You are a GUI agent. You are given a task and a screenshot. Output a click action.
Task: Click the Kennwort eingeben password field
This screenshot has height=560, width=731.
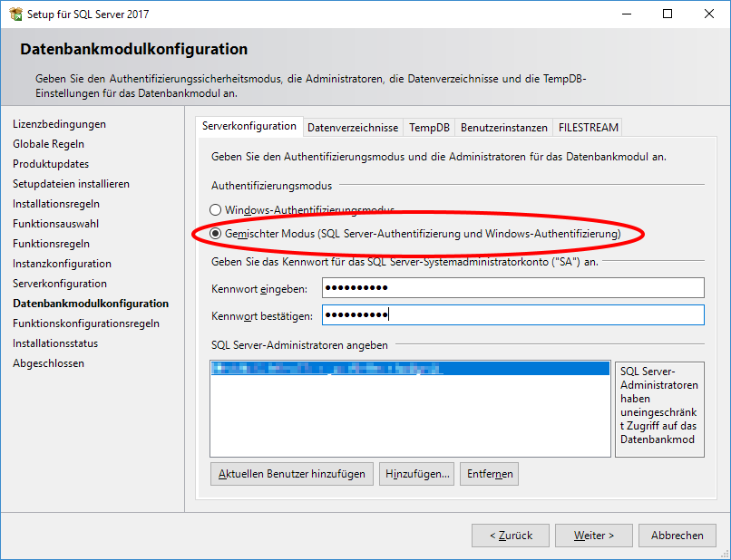512,288
